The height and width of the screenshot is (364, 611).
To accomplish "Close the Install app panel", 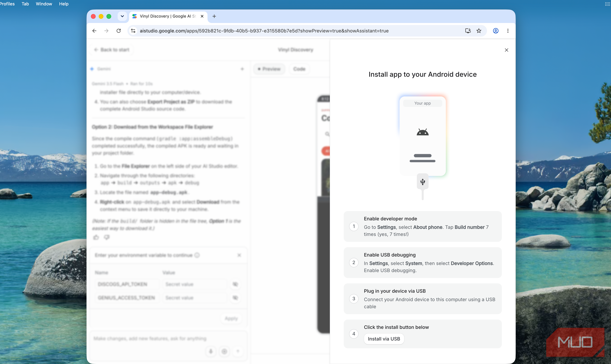I will coord(507,50).
